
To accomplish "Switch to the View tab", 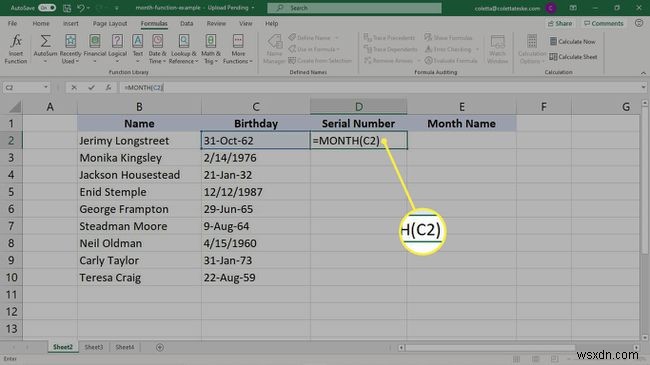I will [245, 24].
